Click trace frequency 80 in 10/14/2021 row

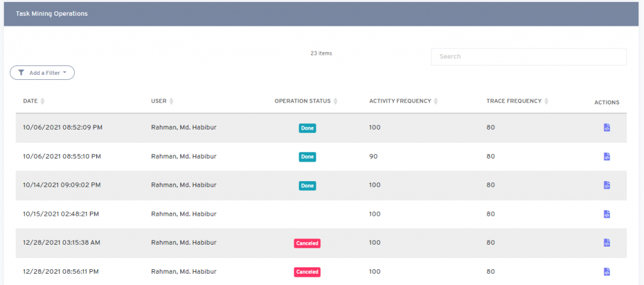(491, 185)
